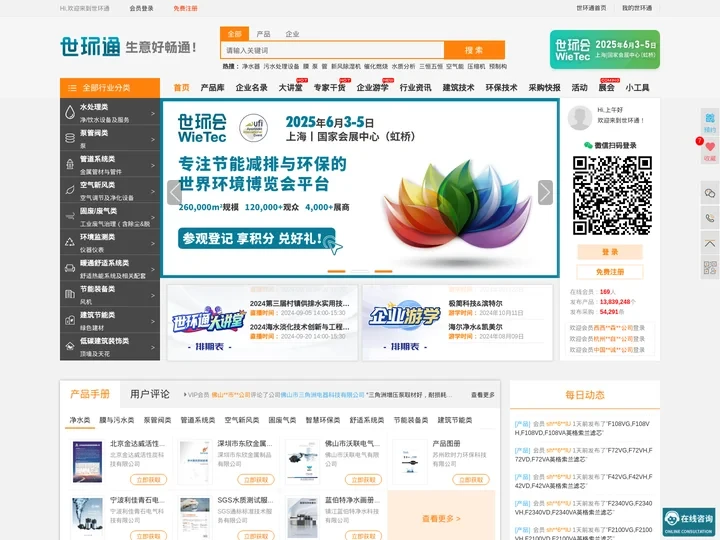Click the 世环通 site logo
The height and width of the screenshot is (540, 720).
pyautogui.click(x=90, y=47)
